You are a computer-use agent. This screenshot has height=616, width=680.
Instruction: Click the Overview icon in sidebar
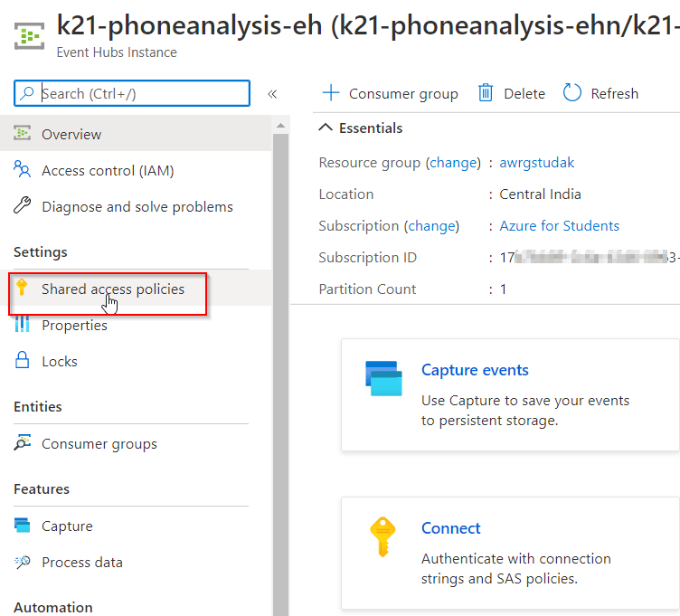coord(23,134)
